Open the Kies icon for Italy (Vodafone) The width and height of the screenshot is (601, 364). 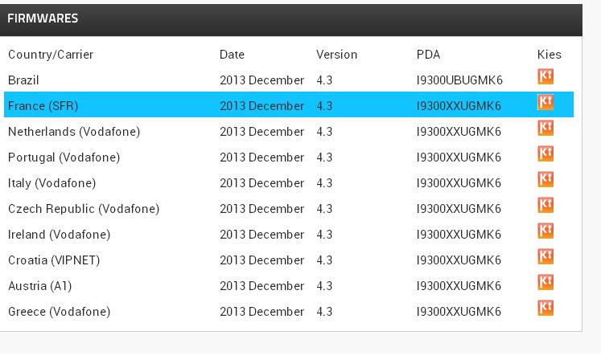click(545, 179)
